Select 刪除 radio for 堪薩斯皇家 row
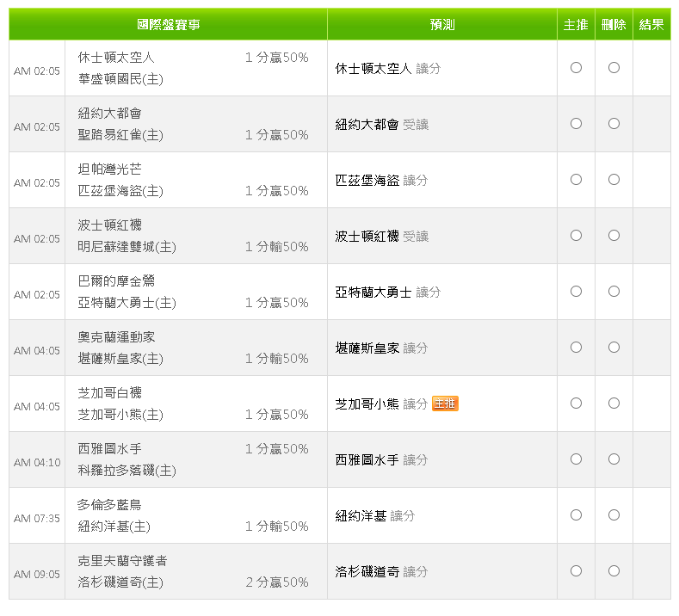This screenshot has width=679, height=616. 614,348
